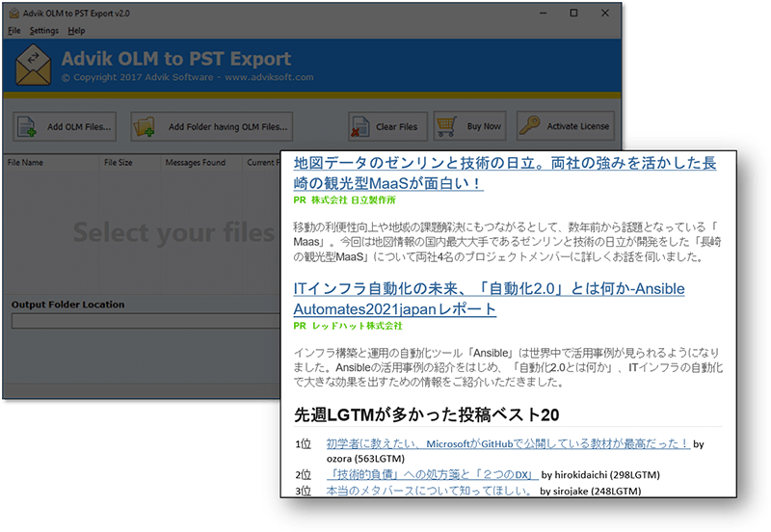The image size is (771, 532).
Task: Open the Zenrin and Hitachi MaaS article link
Action: [x=504, y=173]
